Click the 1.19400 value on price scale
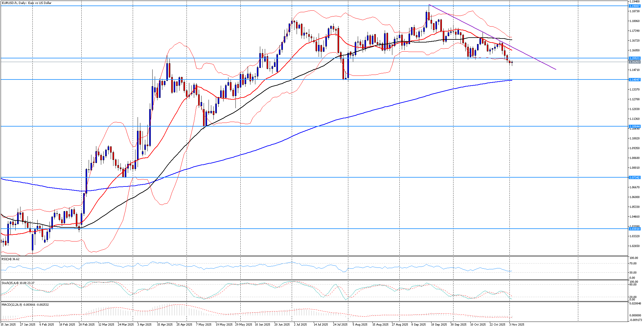The height and width of the screenshot is (328, 644). (x=634, y=2)
